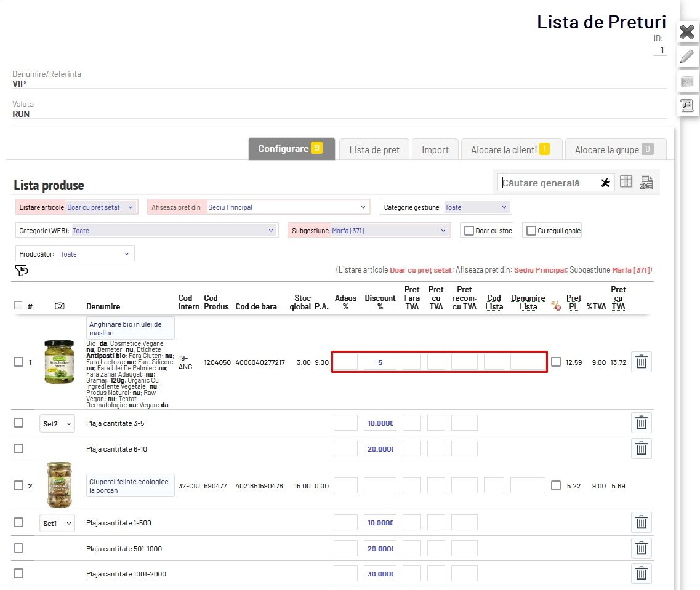Delete the Plaja cantitate 3-5 row
Image resolution: width=700 pixels, height=590 pixels.
pos(641,423)
